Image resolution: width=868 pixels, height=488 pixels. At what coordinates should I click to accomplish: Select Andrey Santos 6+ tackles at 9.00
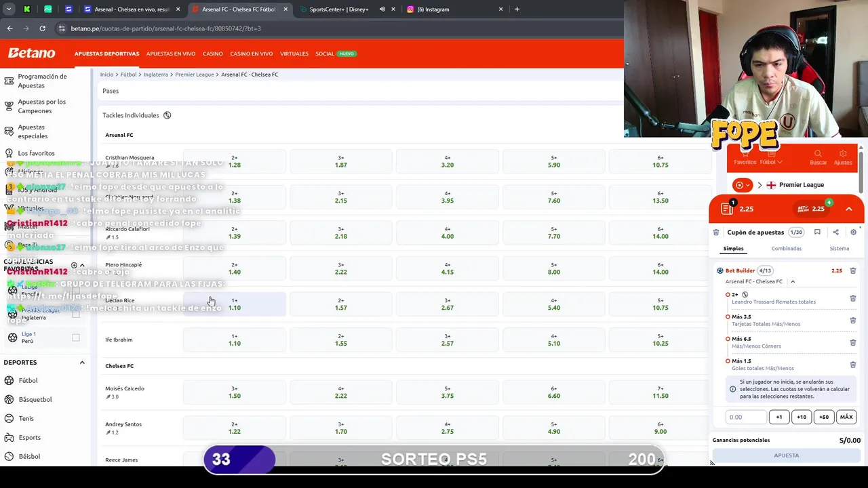click(660, 428)
